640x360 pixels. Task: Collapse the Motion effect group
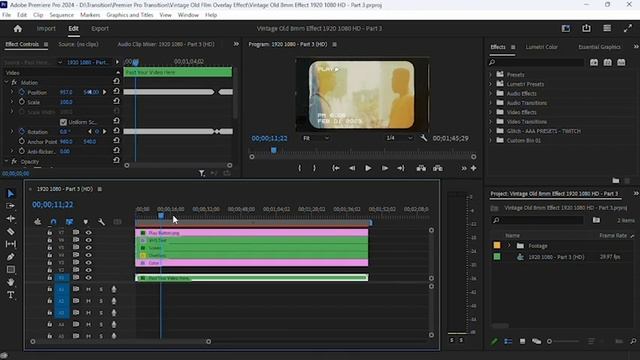click(x=6, y=82)
